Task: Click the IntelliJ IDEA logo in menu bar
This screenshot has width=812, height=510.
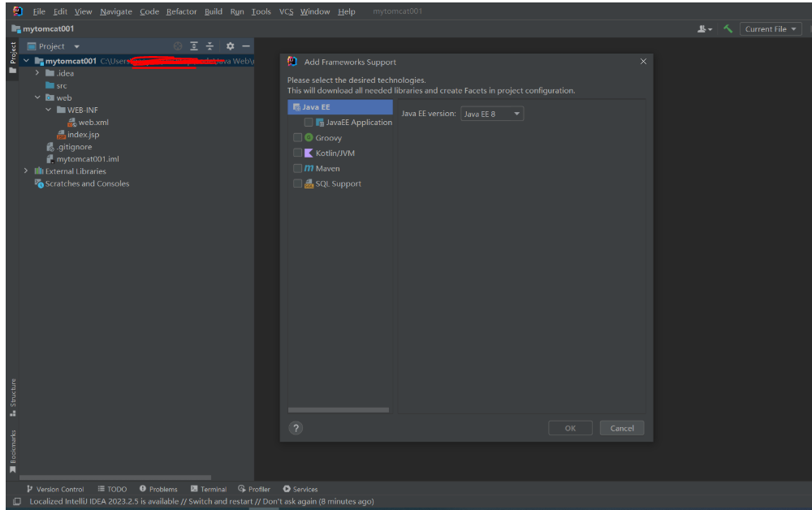Action: click(18, 11)
